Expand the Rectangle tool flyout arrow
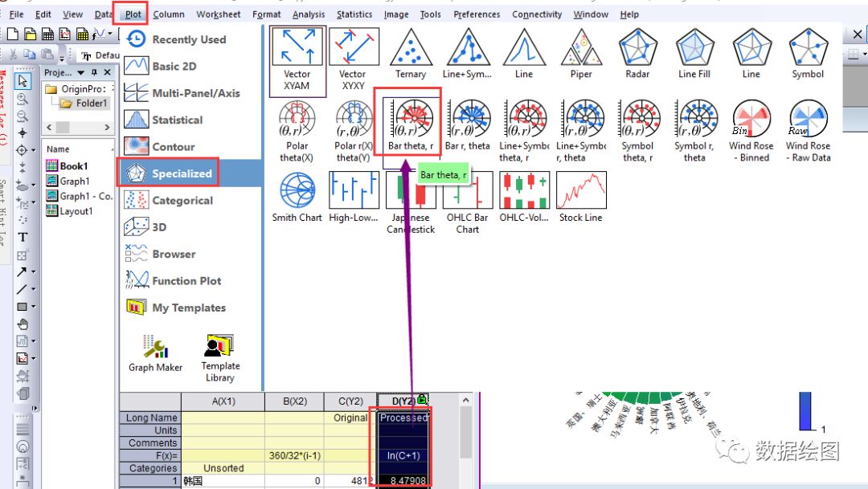This screenshot has height=489, width=868. pos(33,306)
